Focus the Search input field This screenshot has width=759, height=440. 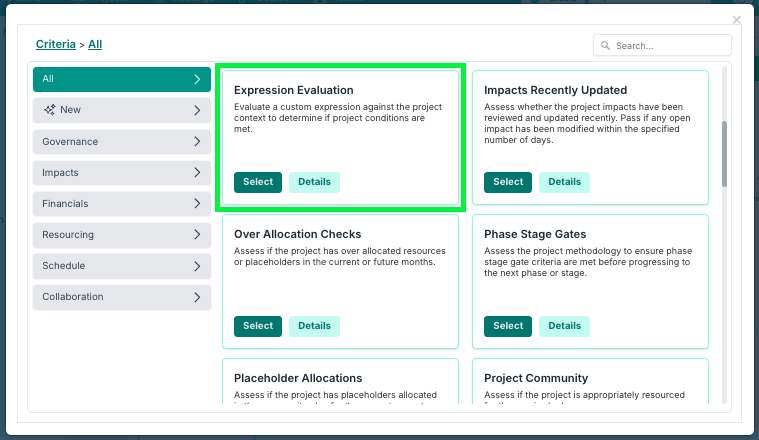pos(670,46)
